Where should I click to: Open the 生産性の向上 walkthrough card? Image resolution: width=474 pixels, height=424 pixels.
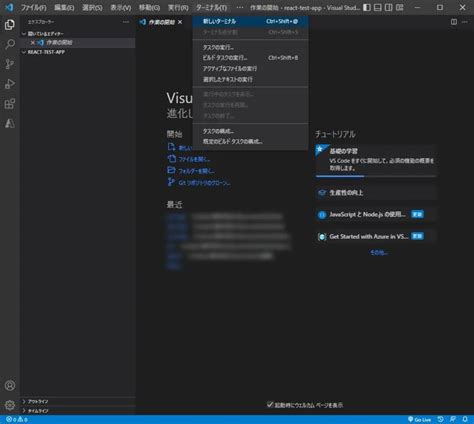(x=376, y=192)
